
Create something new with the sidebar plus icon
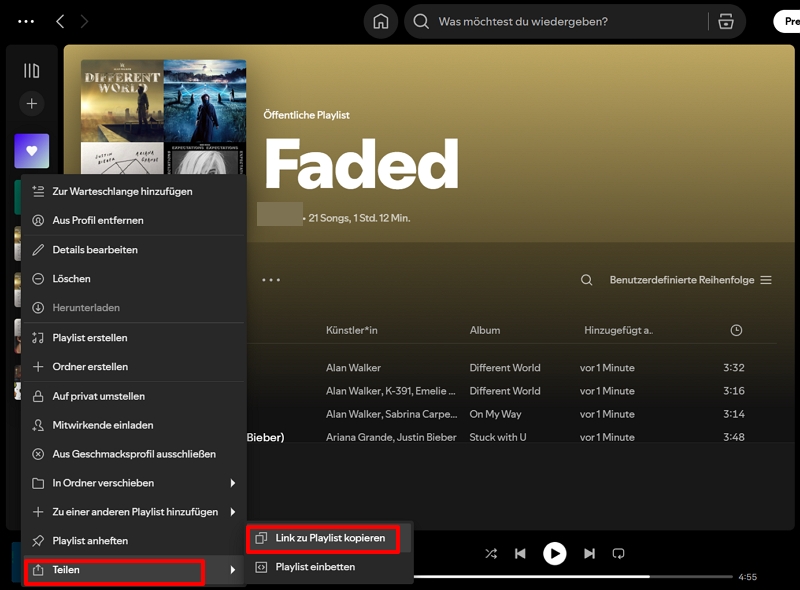coord(31,103)
